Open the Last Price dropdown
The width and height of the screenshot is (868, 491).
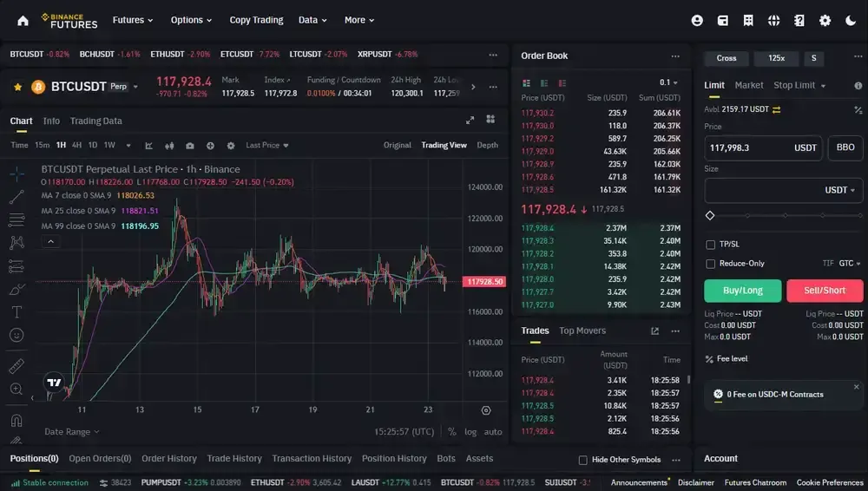(267, 145)
